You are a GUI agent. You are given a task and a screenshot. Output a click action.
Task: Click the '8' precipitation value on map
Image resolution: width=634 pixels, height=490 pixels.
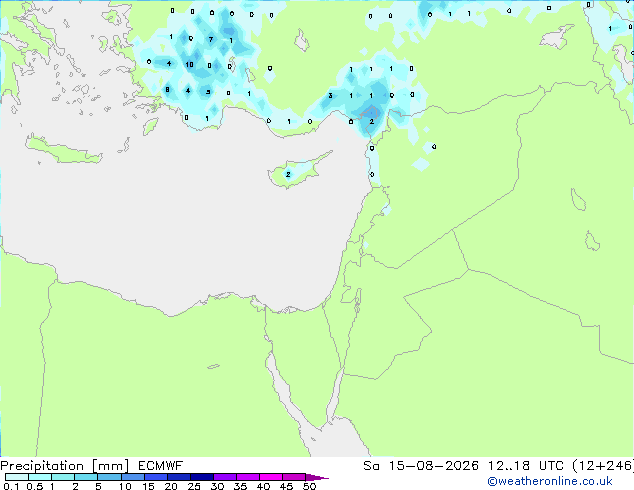pyautogui.click(x=167, y=90)
